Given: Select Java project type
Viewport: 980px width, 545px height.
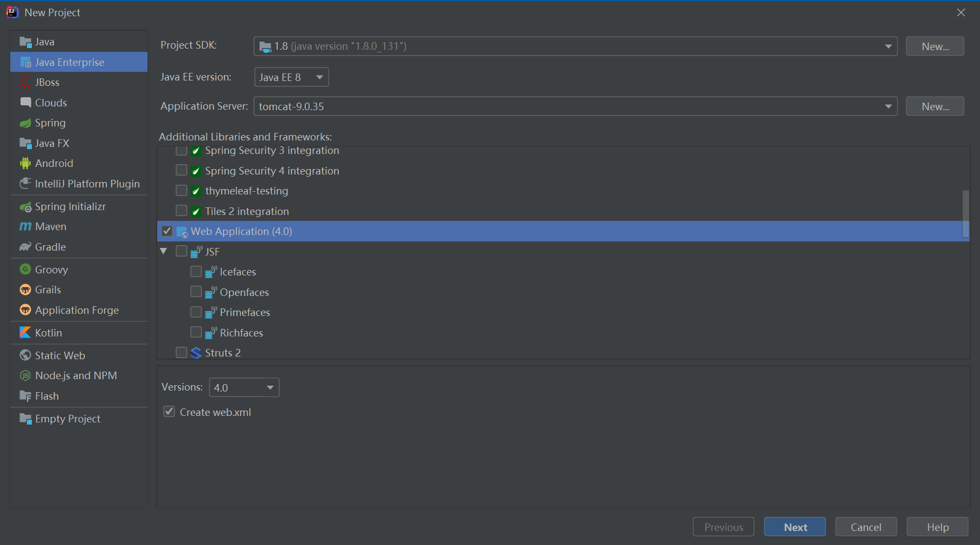Looking at the screenshot, I should (79, 42).
